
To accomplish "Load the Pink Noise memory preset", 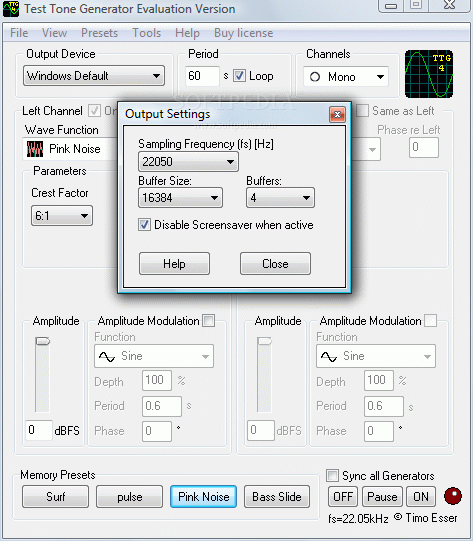I will click(204, 496).
